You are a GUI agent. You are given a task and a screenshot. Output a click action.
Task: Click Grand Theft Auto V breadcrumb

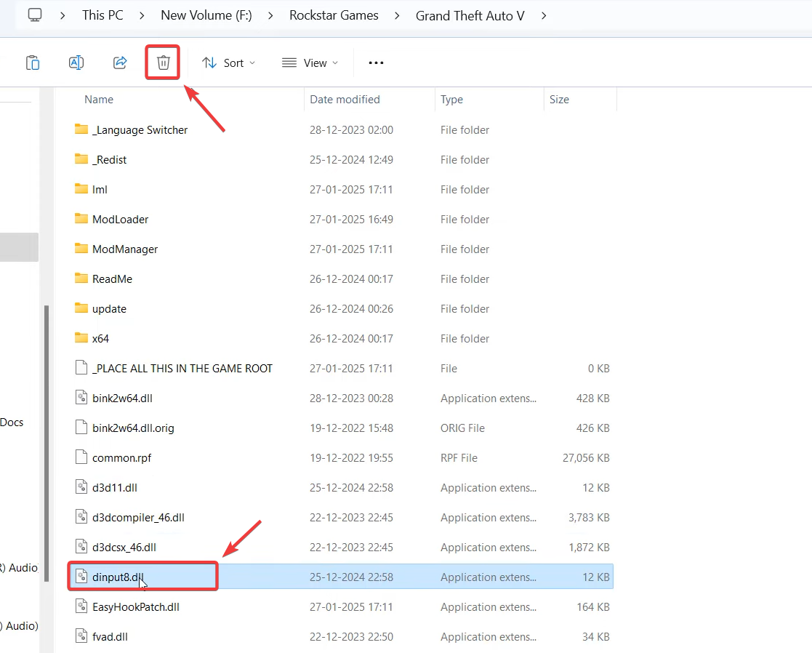470,15
